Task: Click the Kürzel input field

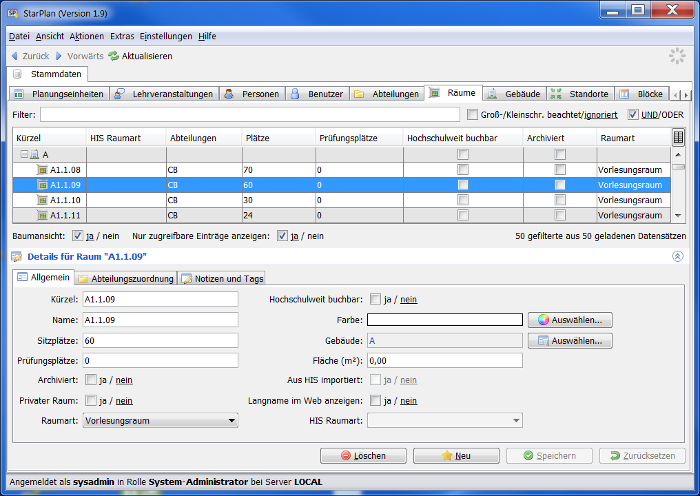Action: pyautogui.click(x=160, y=299)
